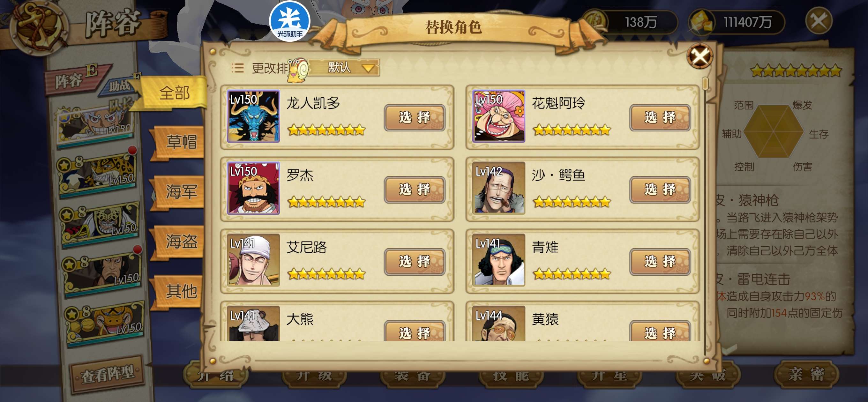
Task: Click the 光环助手 floating icon
Action: [x=290, y=21]
